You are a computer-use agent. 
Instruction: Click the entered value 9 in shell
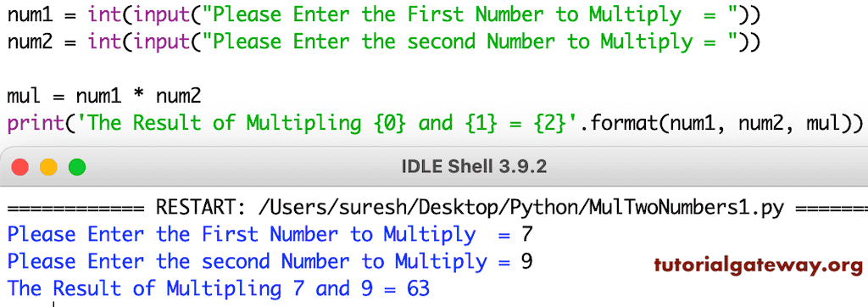[526, 261]
